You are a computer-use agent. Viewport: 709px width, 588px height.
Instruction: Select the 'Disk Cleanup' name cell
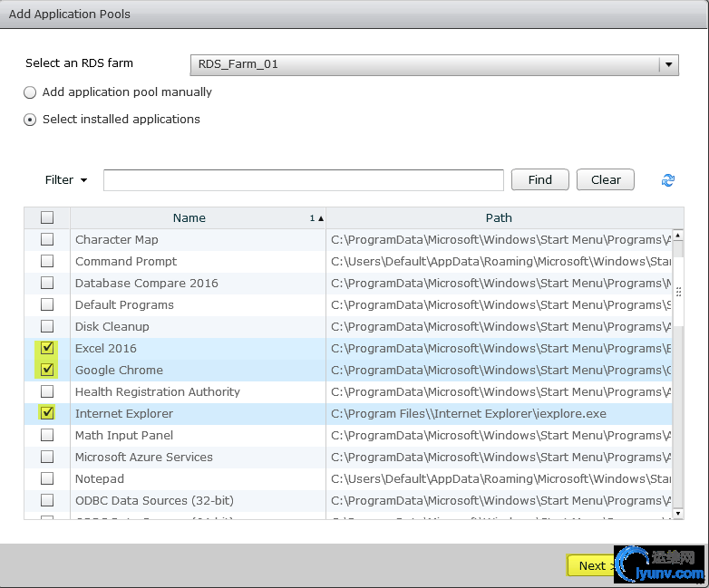(198, 326)
